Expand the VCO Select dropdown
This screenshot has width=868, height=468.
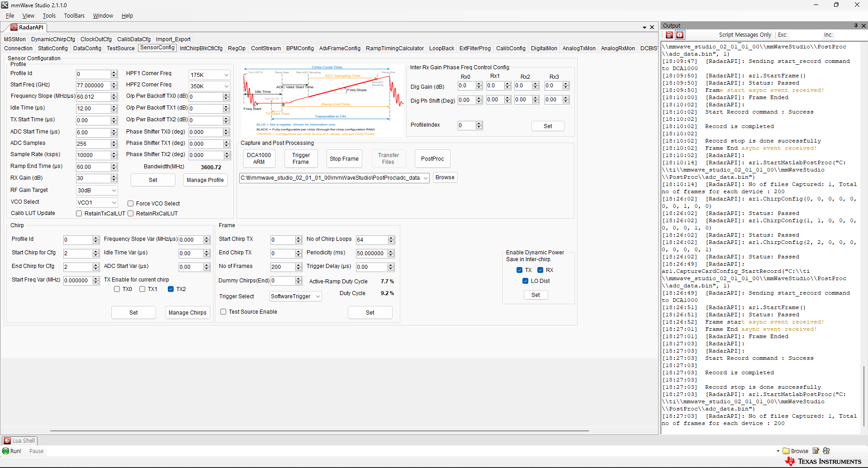(114, 203)
